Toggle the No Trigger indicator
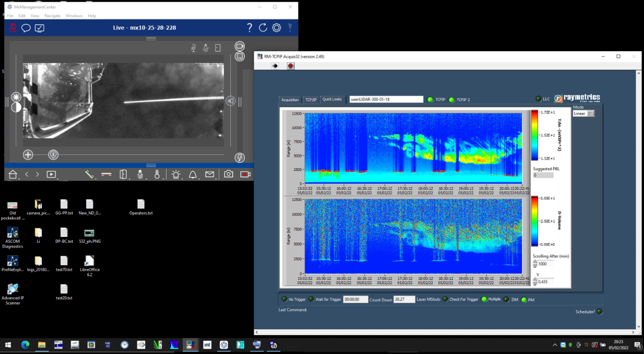 (x=284, y=300)
